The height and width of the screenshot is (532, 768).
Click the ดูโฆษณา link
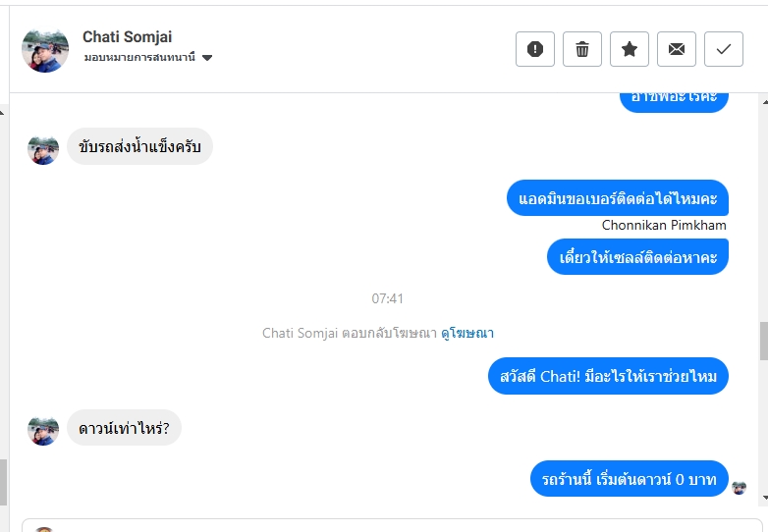[x=467, y=333]
